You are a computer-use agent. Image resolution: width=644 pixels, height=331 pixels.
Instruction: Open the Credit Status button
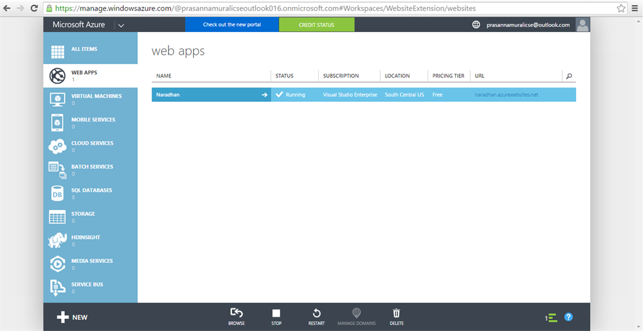pos(317,25)
